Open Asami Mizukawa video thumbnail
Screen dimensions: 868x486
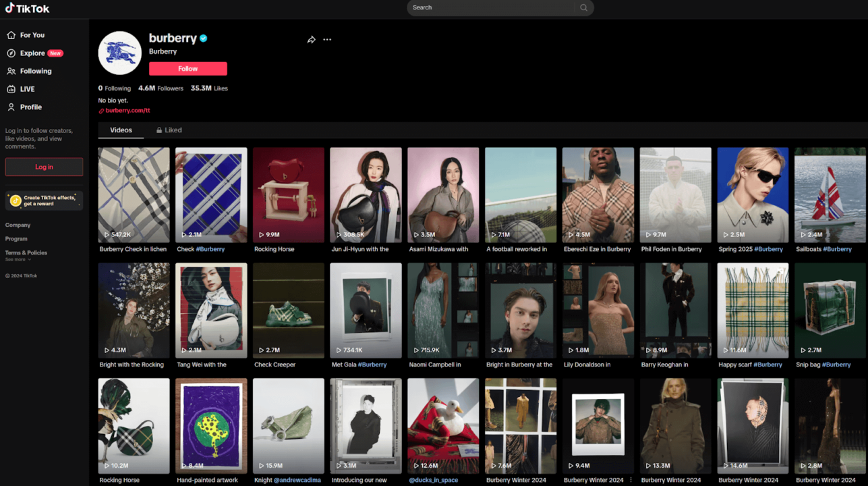pos(443,195)
